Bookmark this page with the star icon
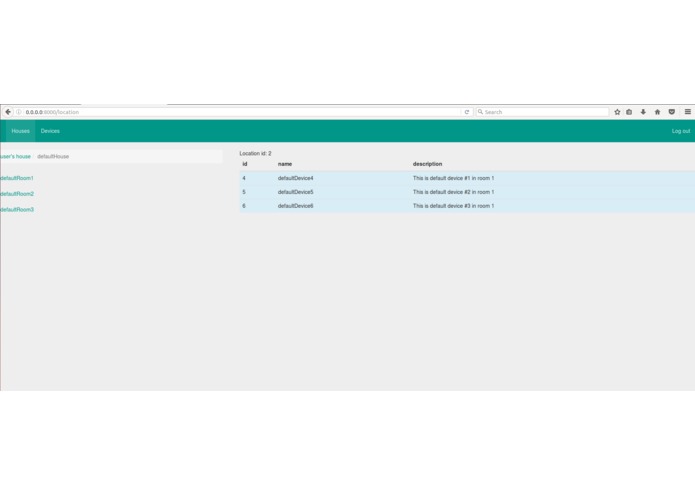 click(x=617, y=112)
